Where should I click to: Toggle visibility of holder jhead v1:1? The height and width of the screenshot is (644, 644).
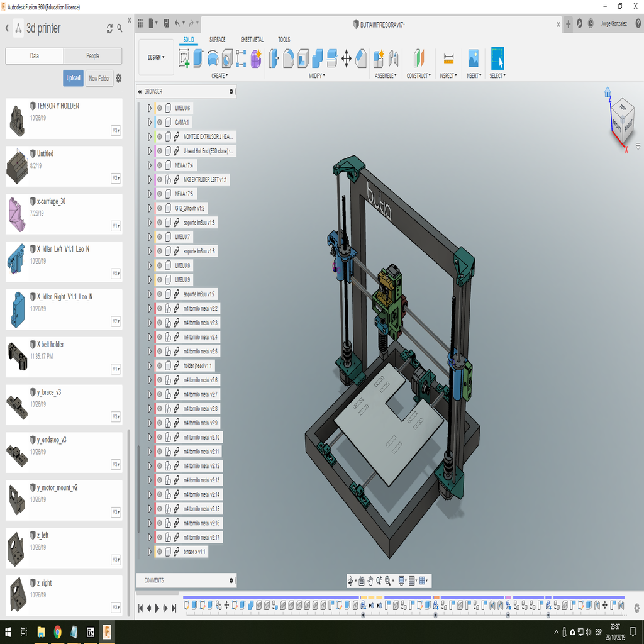160,365
